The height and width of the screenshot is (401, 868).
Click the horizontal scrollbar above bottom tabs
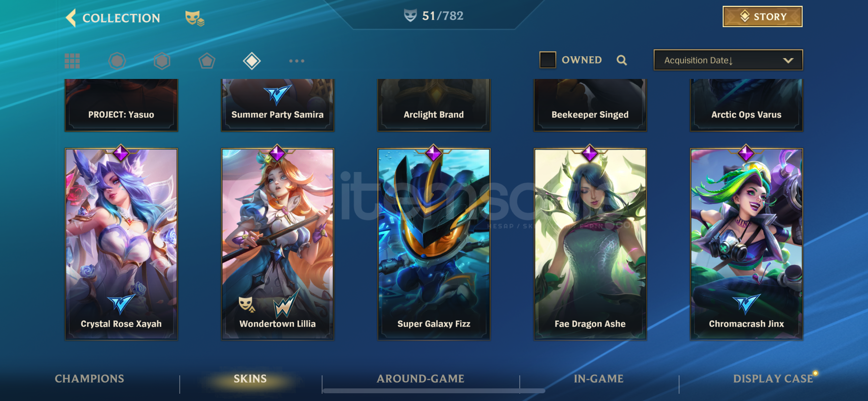434,390
